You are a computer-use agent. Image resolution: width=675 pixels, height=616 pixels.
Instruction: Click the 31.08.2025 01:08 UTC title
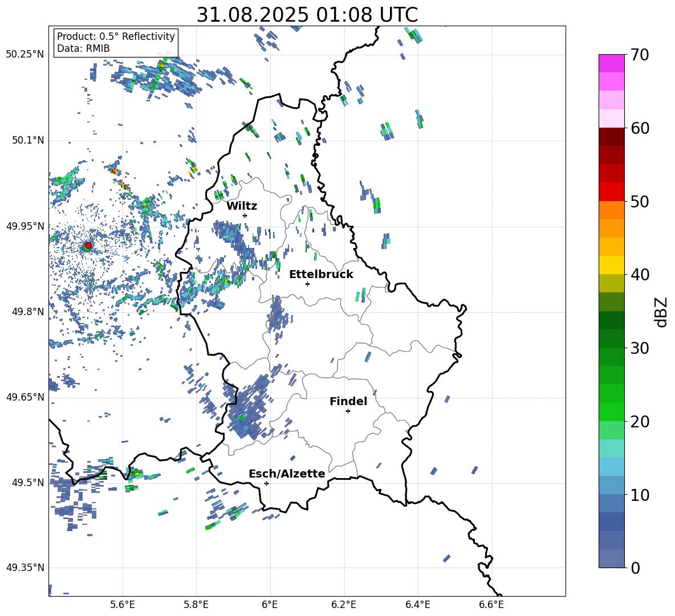click(307, 15)
